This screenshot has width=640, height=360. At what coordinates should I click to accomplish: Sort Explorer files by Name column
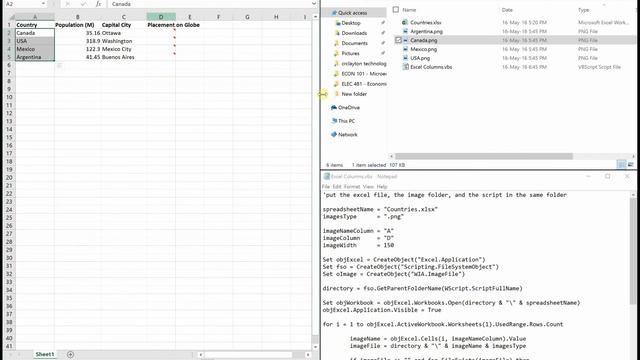[409, 10]
